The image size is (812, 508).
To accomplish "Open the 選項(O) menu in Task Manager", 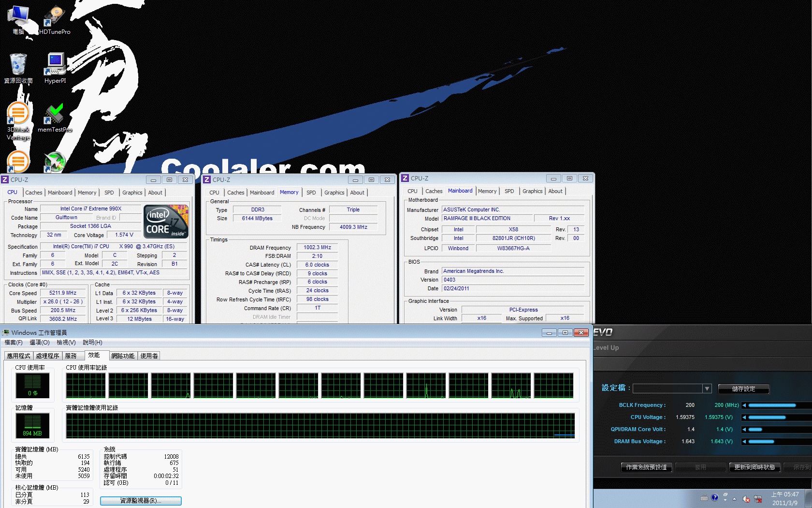I will click(40, 343).
